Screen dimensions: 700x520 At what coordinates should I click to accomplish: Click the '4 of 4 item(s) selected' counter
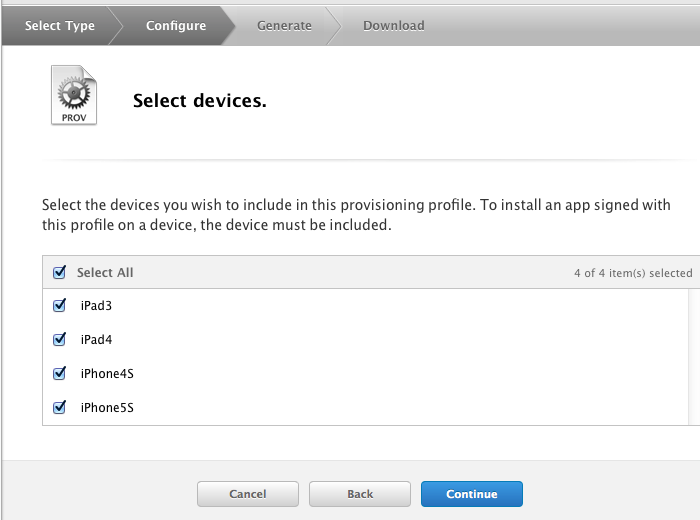point(633,273)
